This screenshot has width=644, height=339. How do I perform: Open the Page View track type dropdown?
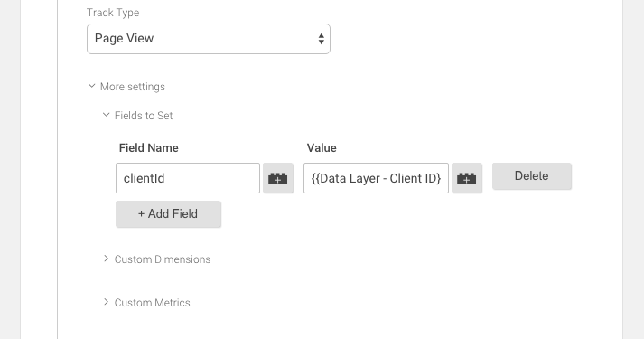point(209,39)
